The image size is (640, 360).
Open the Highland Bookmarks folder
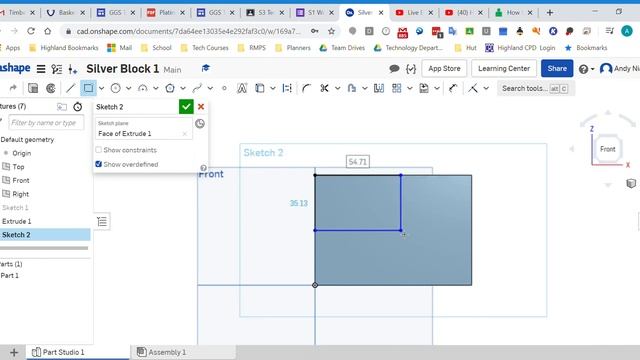(x=64, y=48)
